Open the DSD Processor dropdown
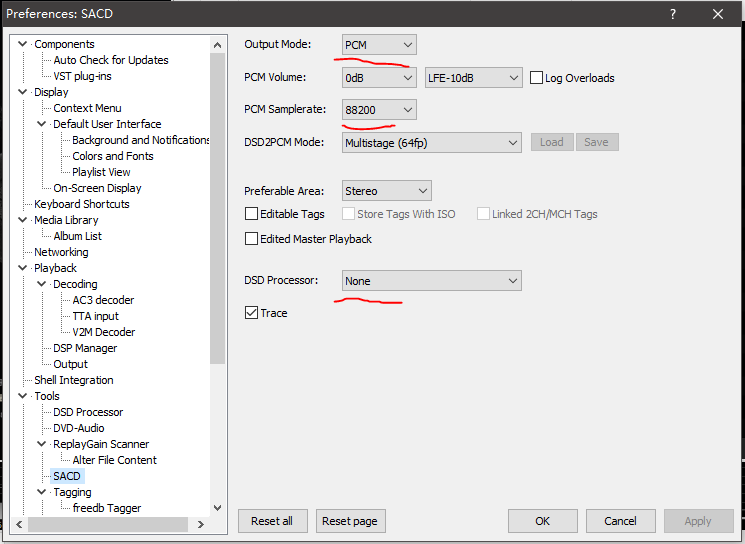Image resolution: width=745 pixels, height=544 pixels. pos(431,281)
